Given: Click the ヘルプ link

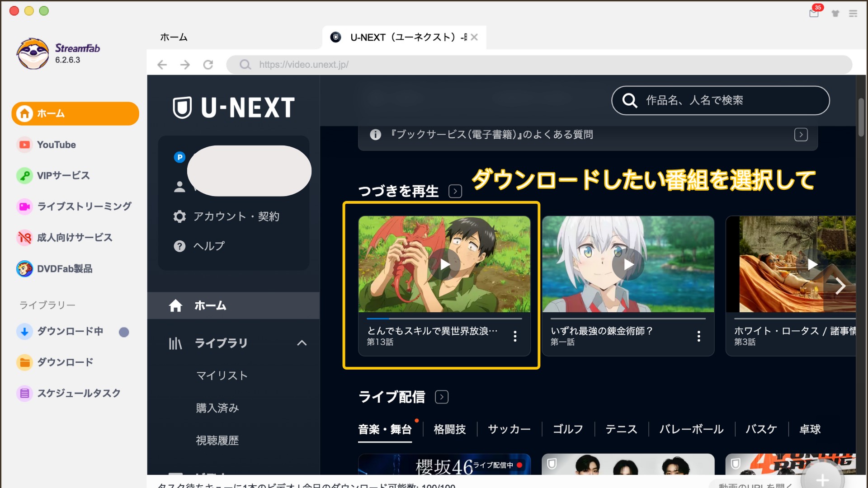Looking at the screenshot, I should point(208,246).
